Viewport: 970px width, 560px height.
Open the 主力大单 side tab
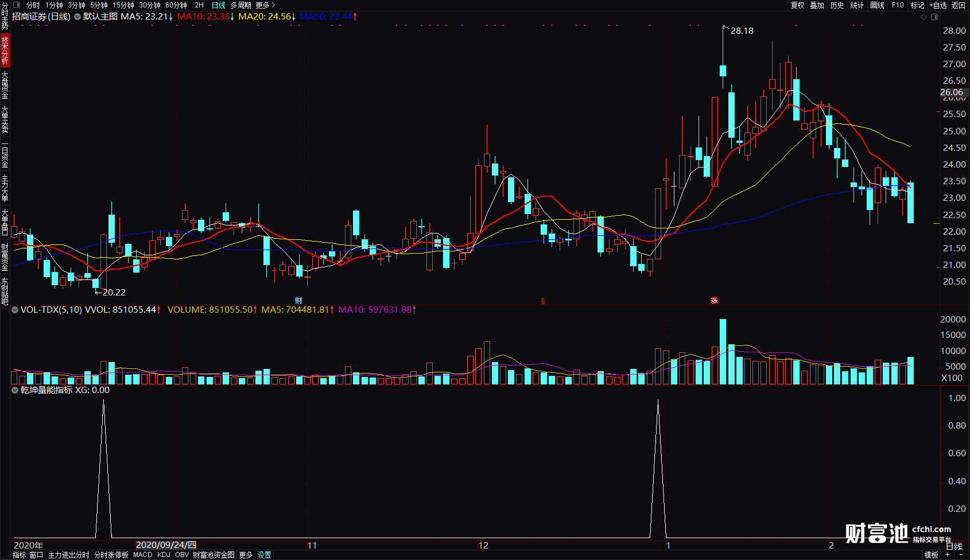(5, 188)
